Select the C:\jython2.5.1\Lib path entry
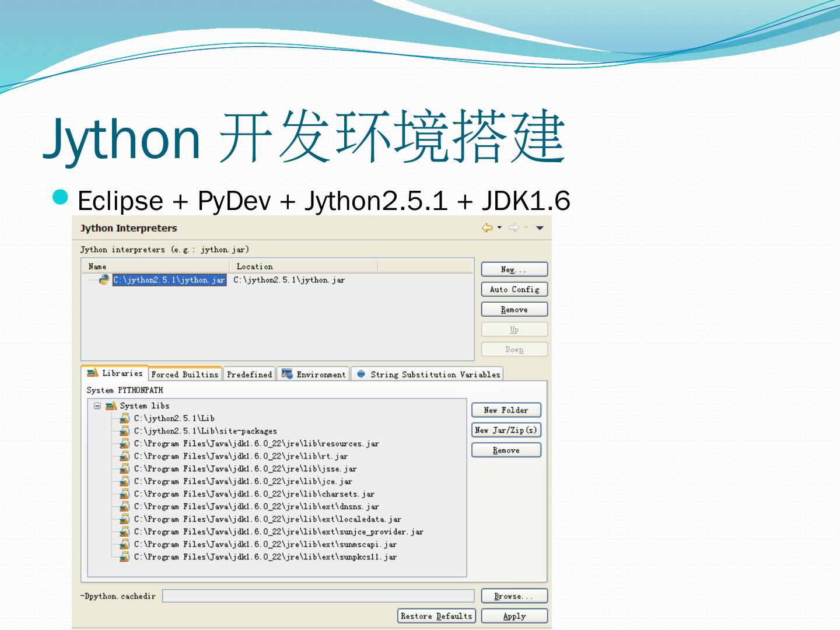The image size is (840, 630). coord(174,418)
